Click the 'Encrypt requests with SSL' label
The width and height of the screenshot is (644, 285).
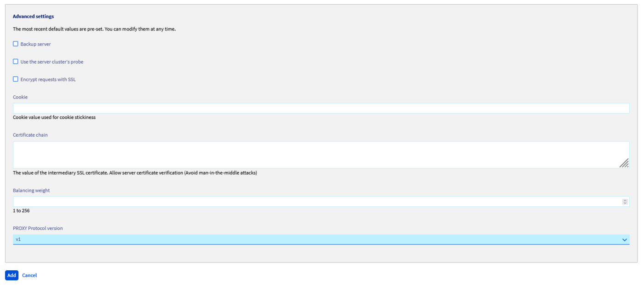(x=48, y=80)
